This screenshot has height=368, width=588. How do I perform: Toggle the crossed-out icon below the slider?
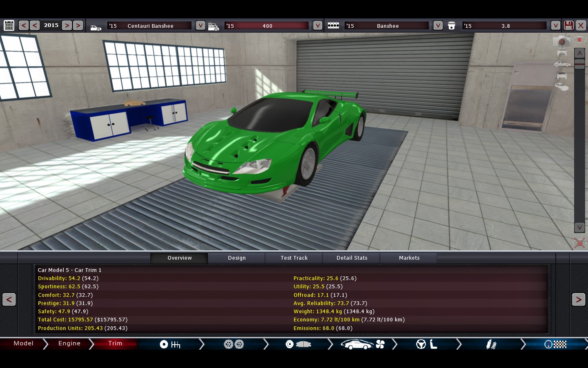click(x=579, y=243)
